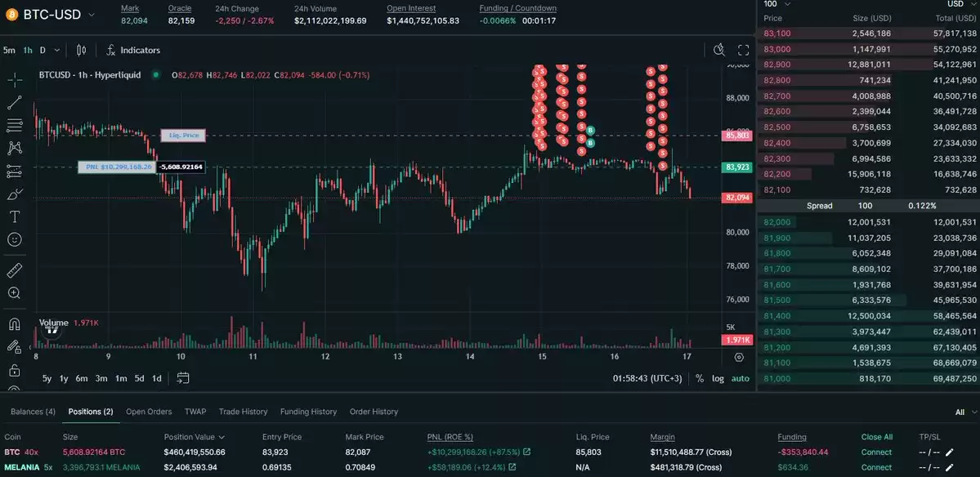980x477 pixels.
Task: Open chart settings gear
Action: tap(740, 357)
